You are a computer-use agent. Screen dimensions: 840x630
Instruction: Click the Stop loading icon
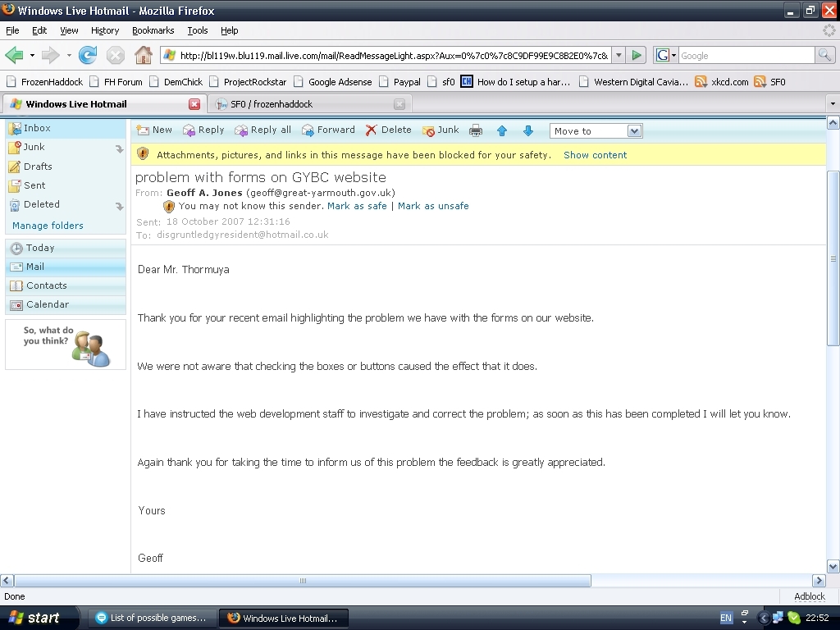pyautogui.click(x=115, y=55)
